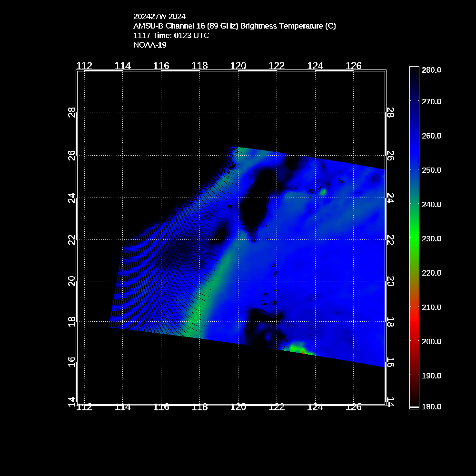Click the 120 longitude label on top axis
The width and height of the screenshot is (476, 476).
tap(238, 66)
